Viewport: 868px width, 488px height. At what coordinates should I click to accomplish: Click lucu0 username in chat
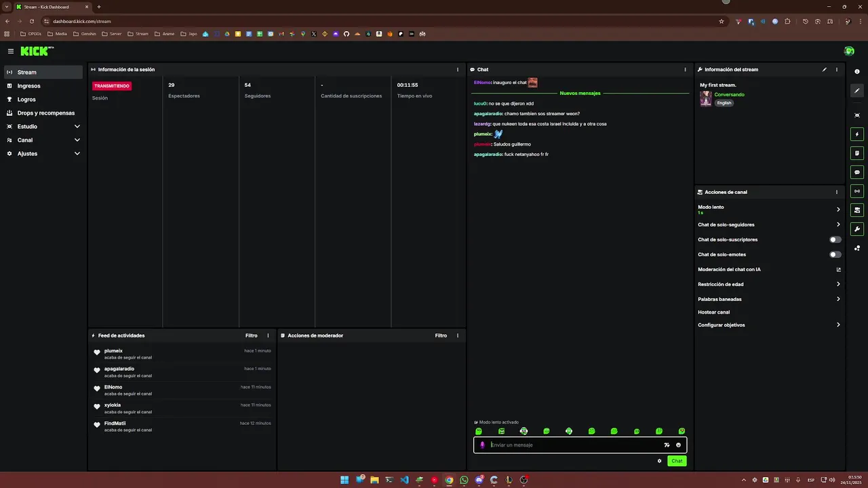[x=480, y=104]
